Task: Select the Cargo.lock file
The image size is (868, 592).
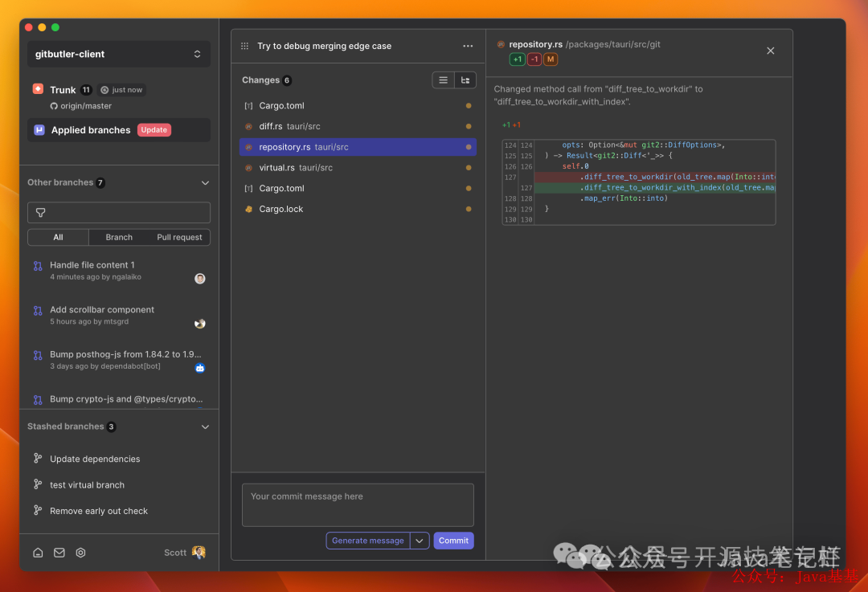Action: [358, 209]
